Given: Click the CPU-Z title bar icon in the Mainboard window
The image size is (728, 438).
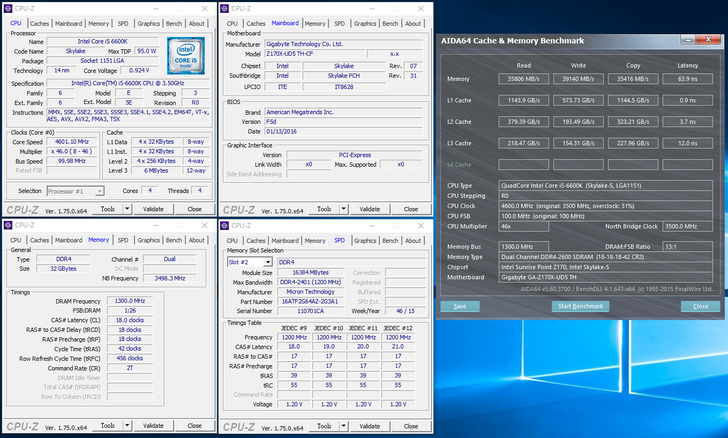Looking at the screenshot, I should tap(226, 7).
